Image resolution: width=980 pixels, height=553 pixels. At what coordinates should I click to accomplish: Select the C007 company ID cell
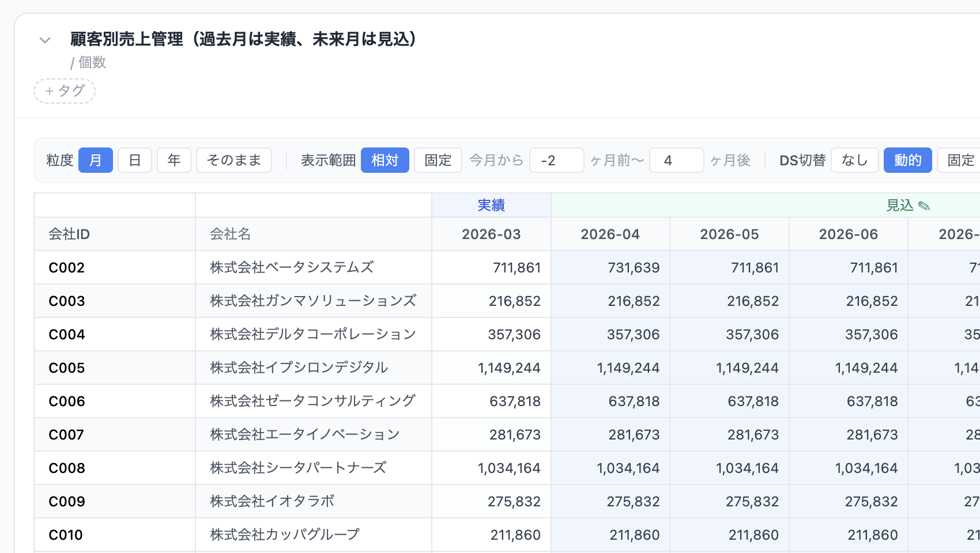115,434
